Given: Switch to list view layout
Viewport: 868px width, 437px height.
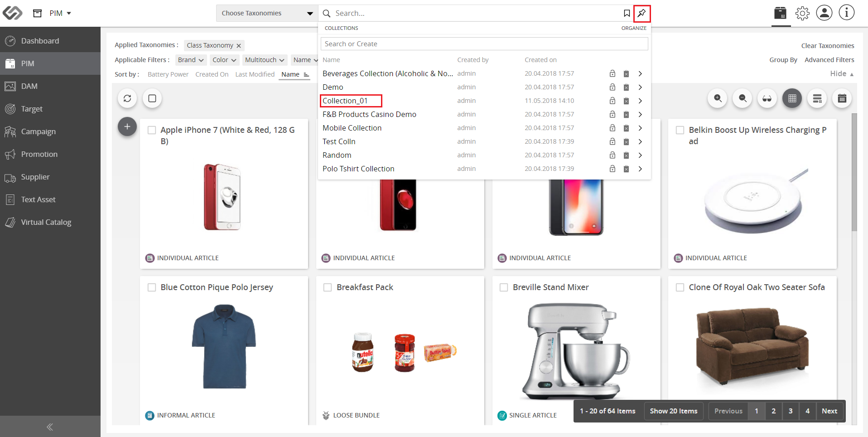Looking at the screenshot, I should [x=817, y=98].
